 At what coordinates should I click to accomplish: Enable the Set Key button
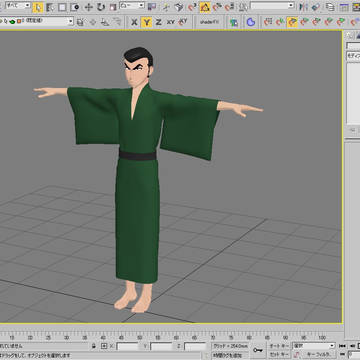279,354
